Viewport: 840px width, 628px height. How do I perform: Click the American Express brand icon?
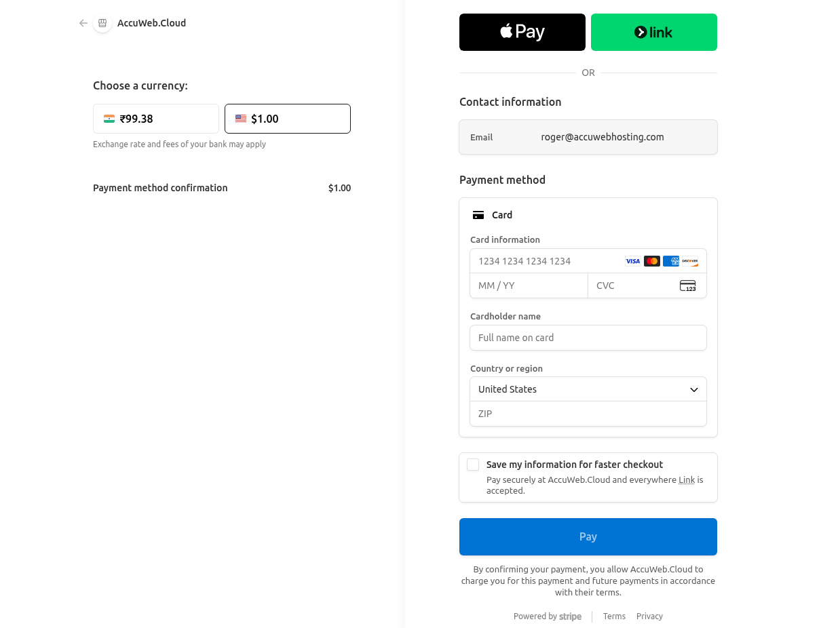point(671,261)
